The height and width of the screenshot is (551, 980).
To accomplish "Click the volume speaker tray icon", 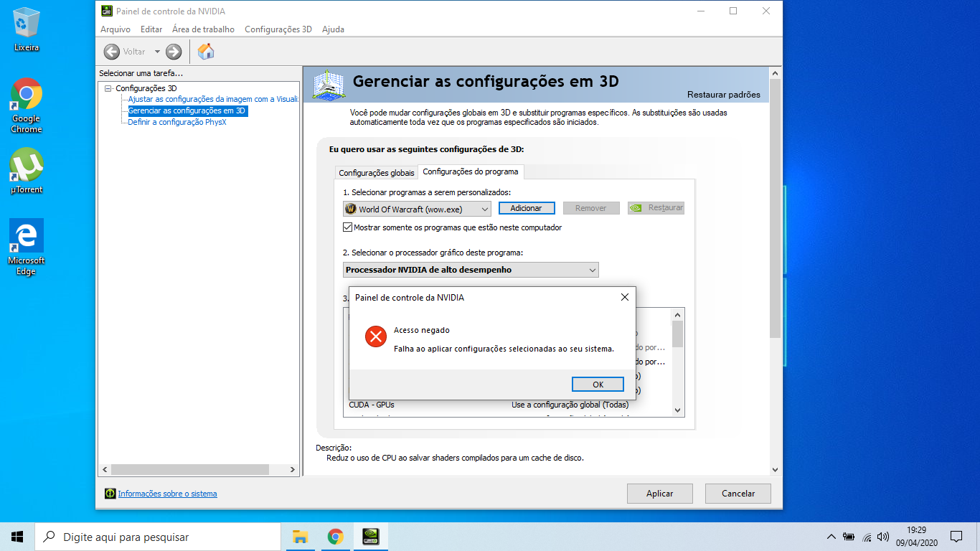I will coord(883,537).
